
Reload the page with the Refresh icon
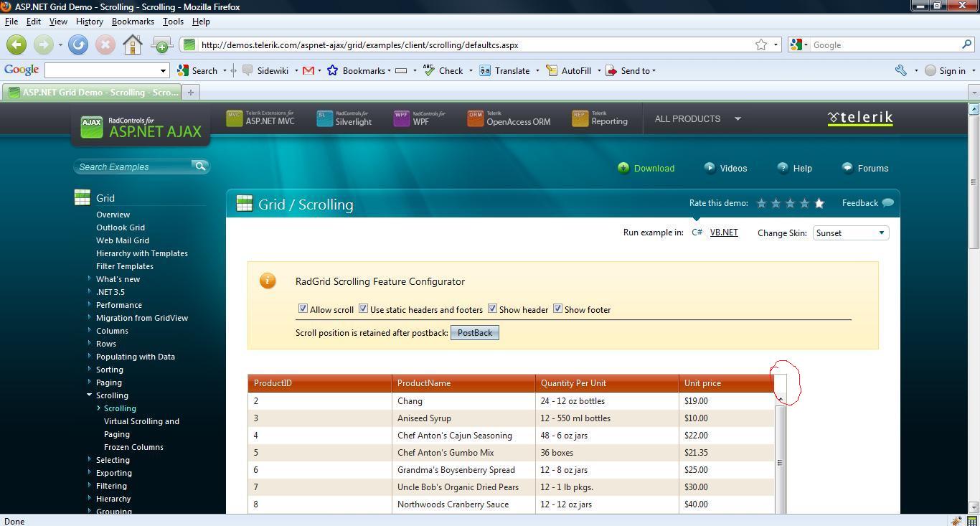point(78,44)
